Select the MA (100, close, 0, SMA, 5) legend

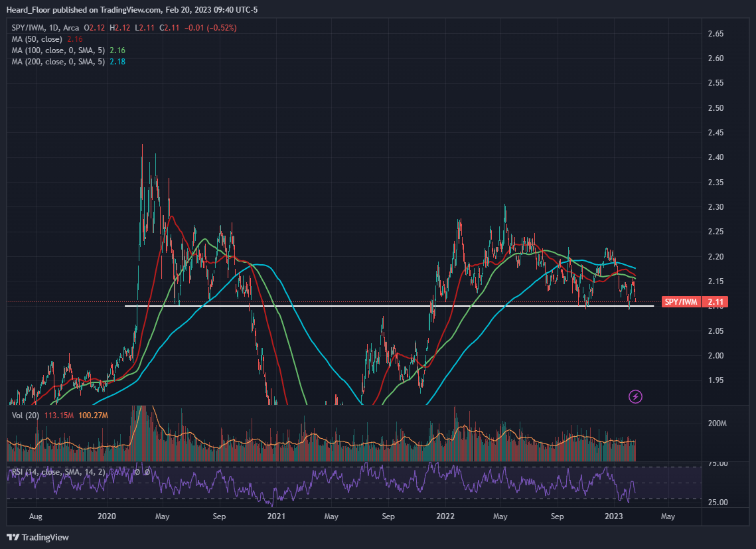coord(58,50)
